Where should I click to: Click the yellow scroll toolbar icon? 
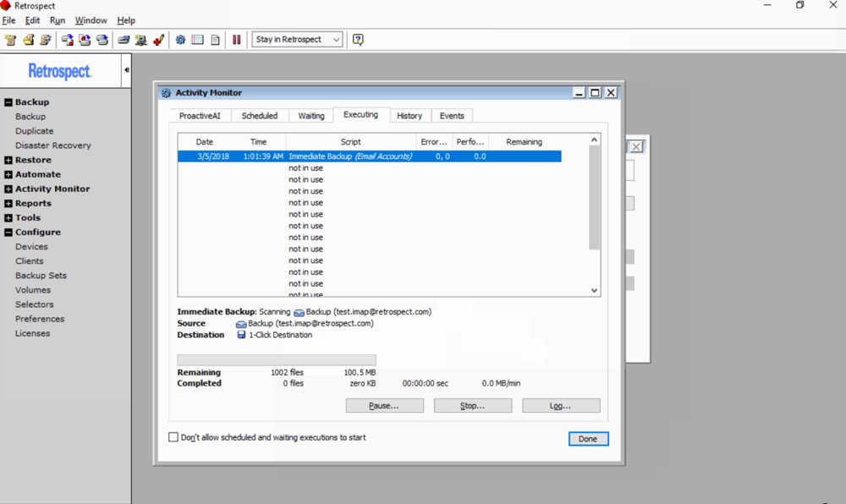29,40
